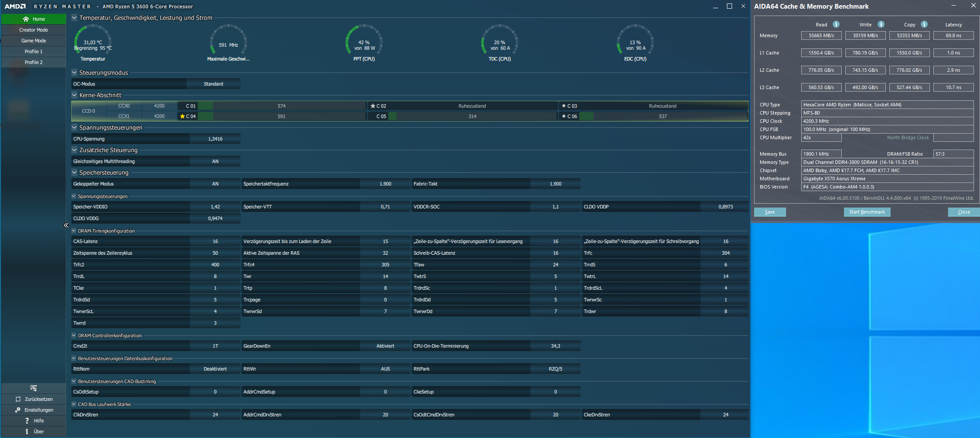This screenshot has width=980, height=438.
Task: Click the L3 Cache Read value '560.53 GB/s'
Action: [821, 87]
